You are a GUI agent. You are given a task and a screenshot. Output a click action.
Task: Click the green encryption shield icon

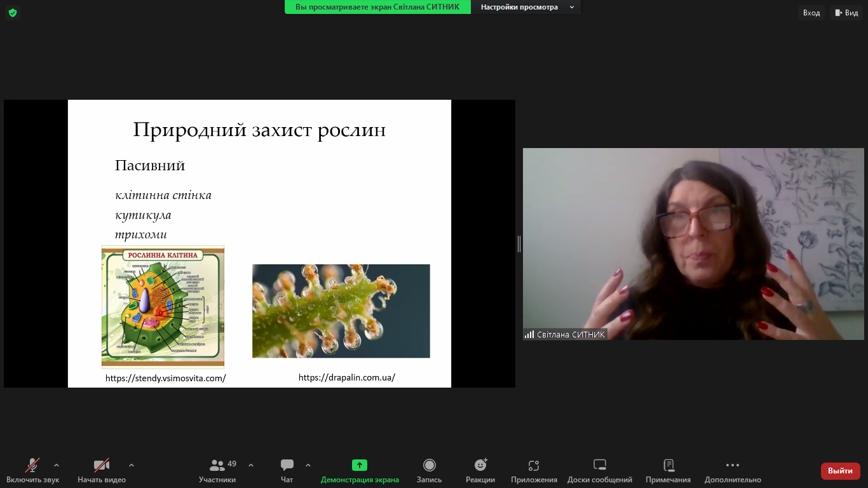coord(13,13)
